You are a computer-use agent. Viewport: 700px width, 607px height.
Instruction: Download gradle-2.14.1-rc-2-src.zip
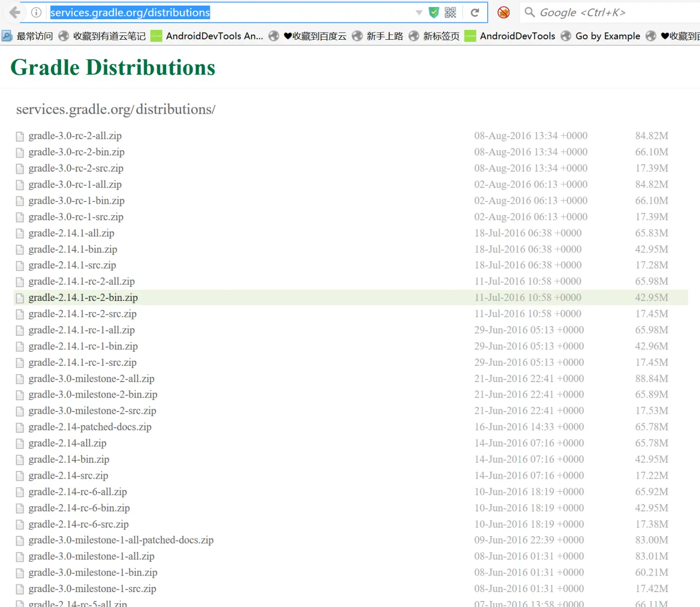click(x=83, y=314)
